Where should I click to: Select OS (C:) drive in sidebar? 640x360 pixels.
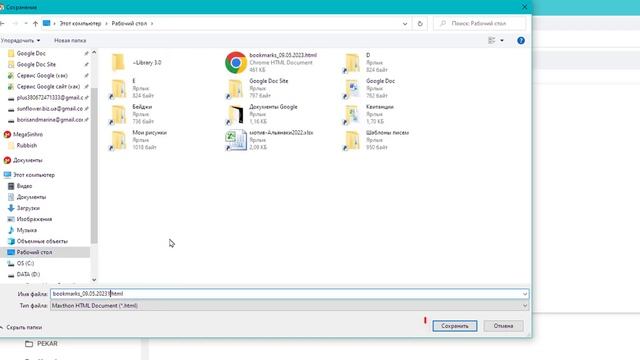(x=25, y=263)
